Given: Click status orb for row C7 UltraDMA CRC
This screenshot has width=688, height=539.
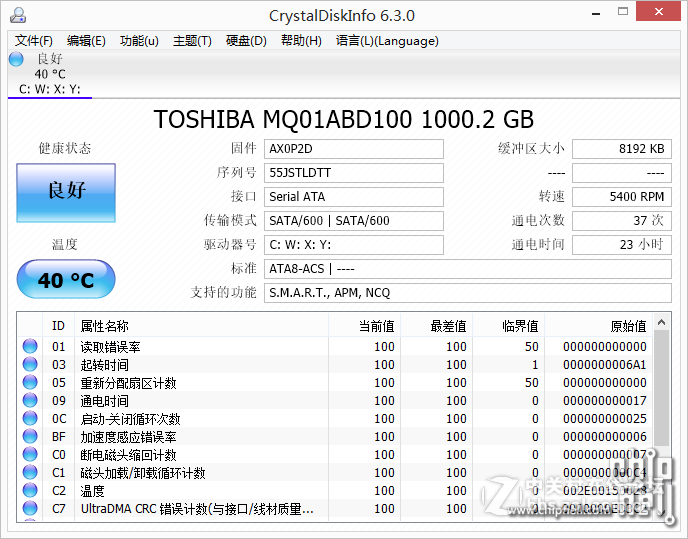Looking at the screenshot, I should point(30,508).
